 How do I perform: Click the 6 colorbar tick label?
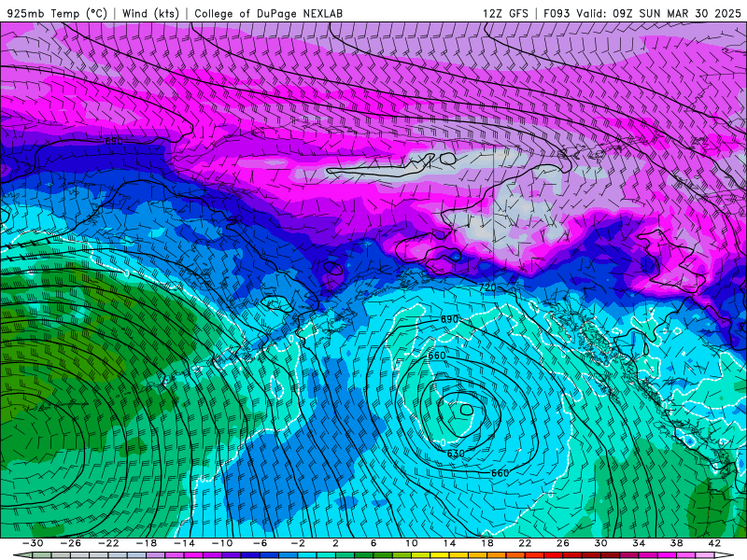[373, 543]
